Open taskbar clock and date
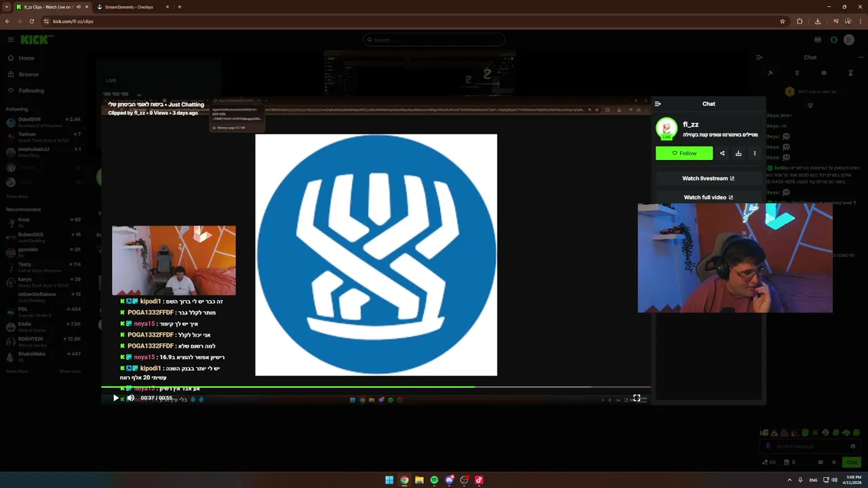This screenshot has width=868, height=488. pos(852,480)
